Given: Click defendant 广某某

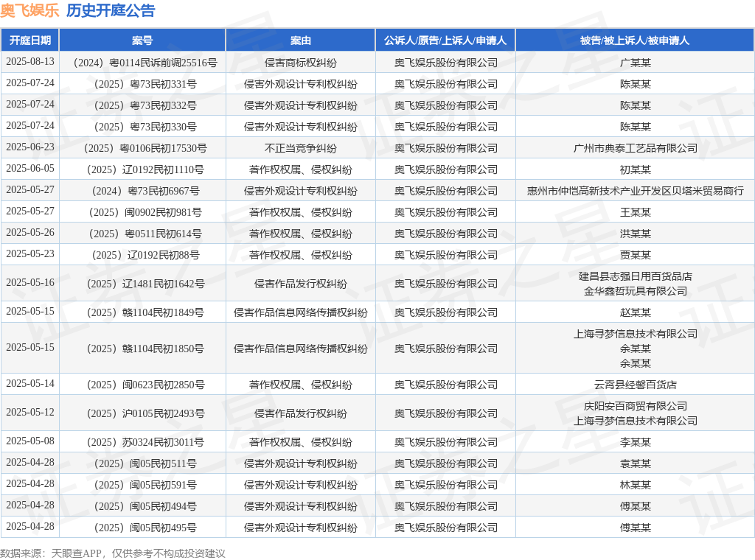Looking at the screenshot, I should click(635, 63).
